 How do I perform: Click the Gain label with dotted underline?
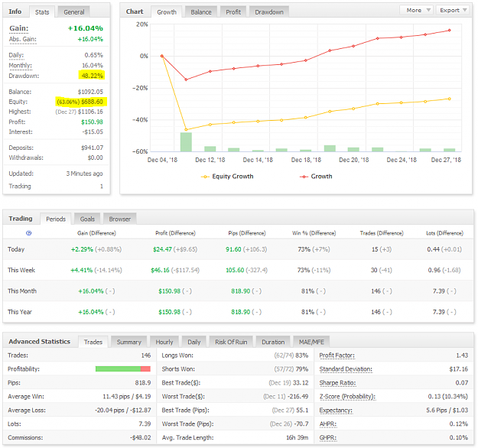tap(19, 28)
